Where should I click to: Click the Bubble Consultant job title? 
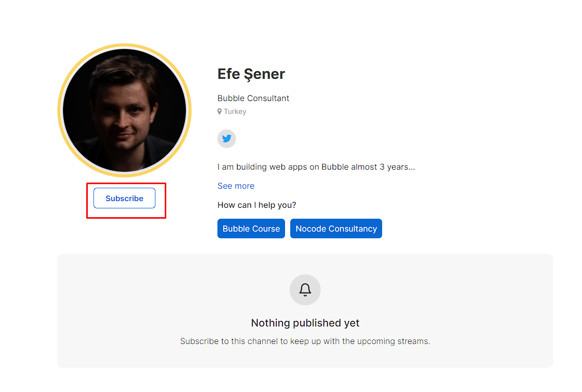(x=253, y=99)
